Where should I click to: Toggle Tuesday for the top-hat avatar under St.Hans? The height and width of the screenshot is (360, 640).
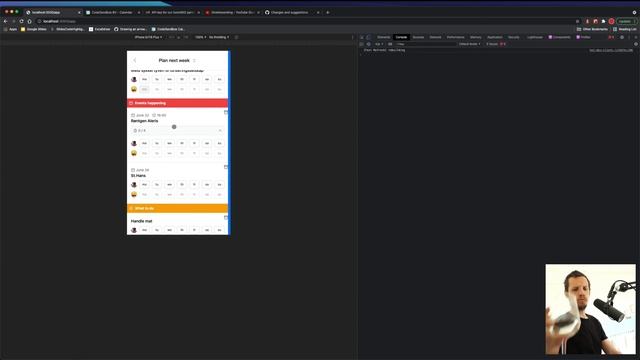(x=157, y=184)
